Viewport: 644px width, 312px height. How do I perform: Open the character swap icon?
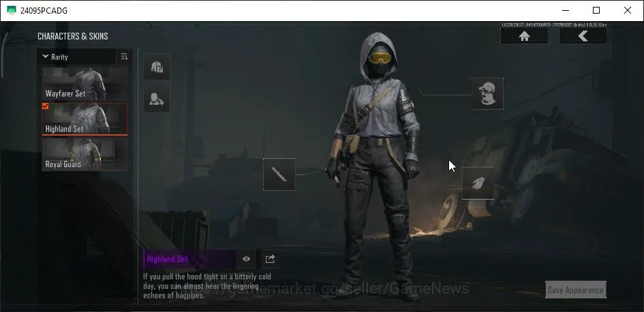tap(157, 99)
